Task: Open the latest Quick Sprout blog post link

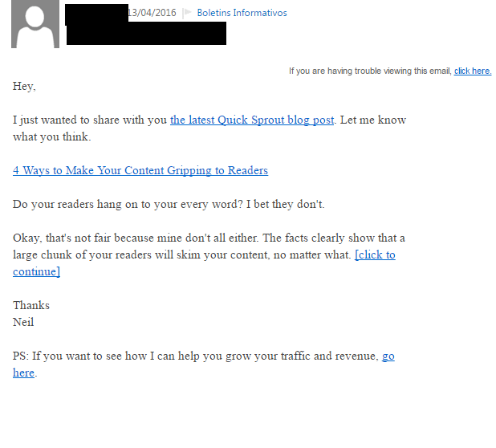Action: [x=252, y=120]
